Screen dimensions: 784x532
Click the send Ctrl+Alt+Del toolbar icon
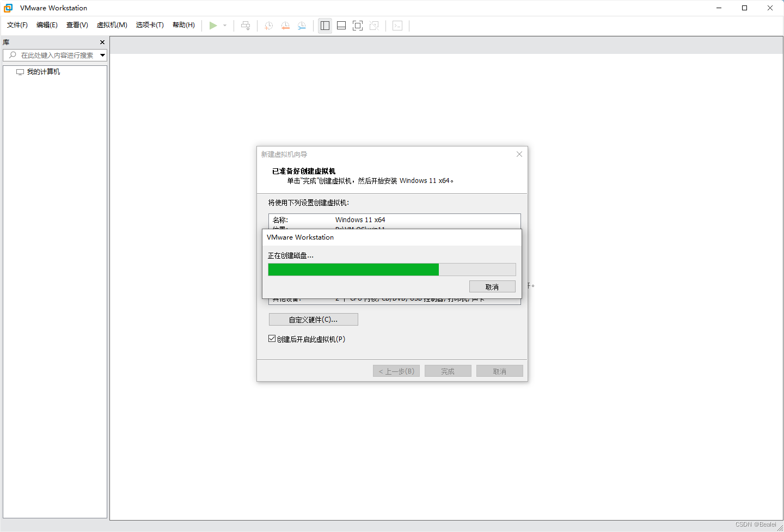coord(246,26)
